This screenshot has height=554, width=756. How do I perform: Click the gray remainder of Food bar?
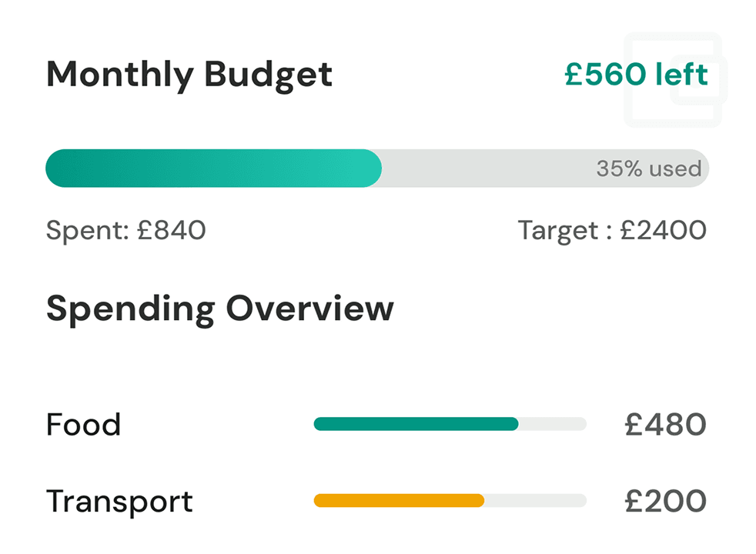point(553,424)
